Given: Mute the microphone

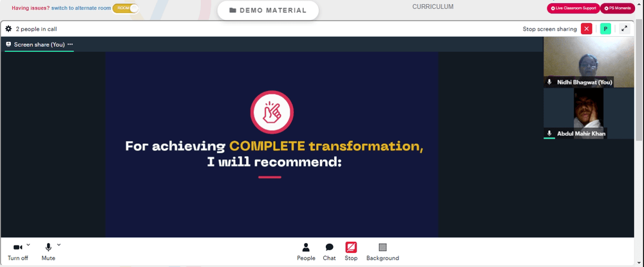Looking at the screenshot, I should coord(48,252).
